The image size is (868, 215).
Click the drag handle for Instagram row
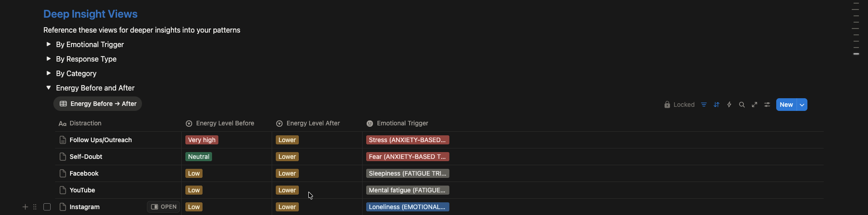coord(35,207)
